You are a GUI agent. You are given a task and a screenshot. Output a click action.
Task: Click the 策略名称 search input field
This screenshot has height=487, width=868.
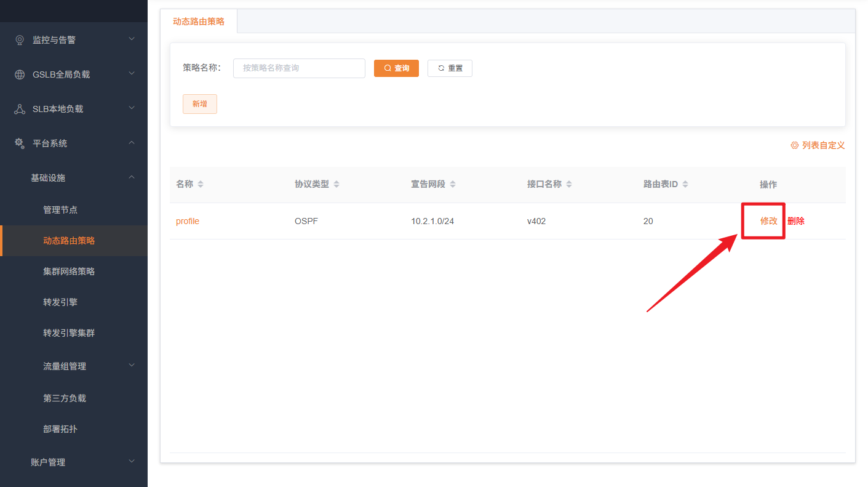299,68
